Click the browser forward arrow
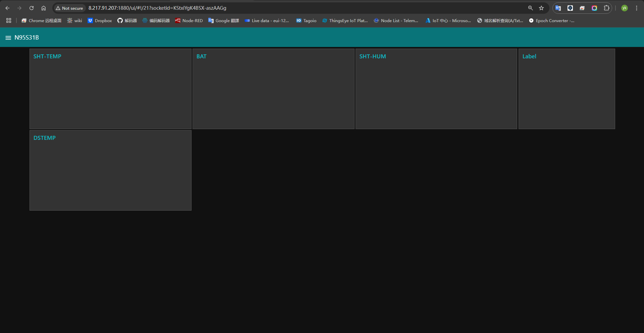Viewport: 644px width, 333px height. click(x=19, y=8)
